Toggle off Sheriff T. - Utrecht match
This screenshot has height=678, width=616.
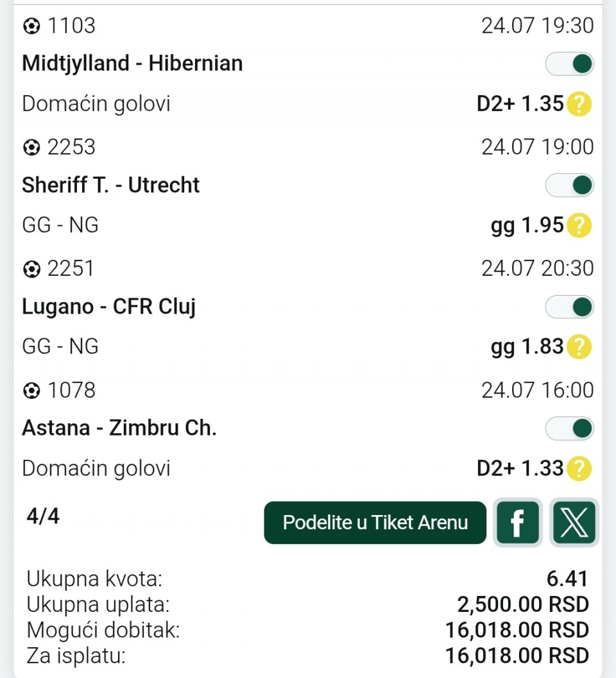click(569, 185)
